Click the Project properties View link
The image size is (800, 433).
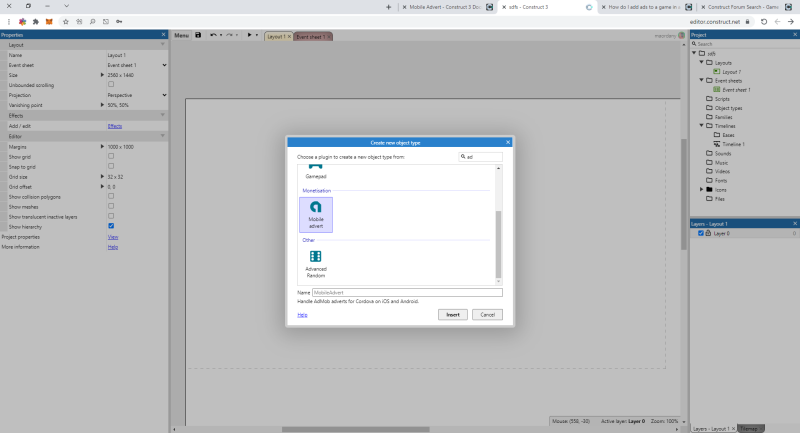(x=113, y=237)
